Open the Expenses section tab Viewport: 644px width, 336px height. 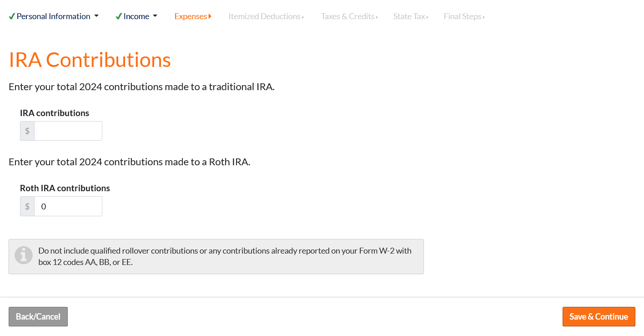[x=191, y=16]
